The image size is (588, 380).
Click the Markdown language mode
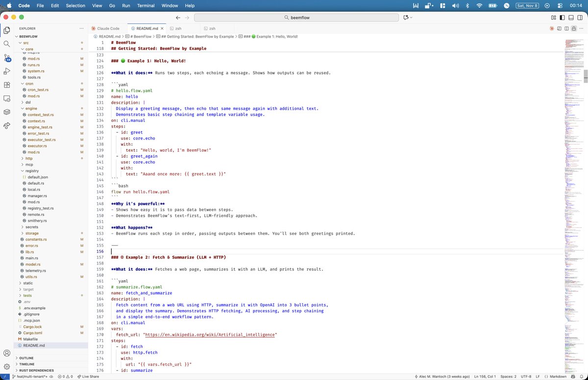point(558,377)
